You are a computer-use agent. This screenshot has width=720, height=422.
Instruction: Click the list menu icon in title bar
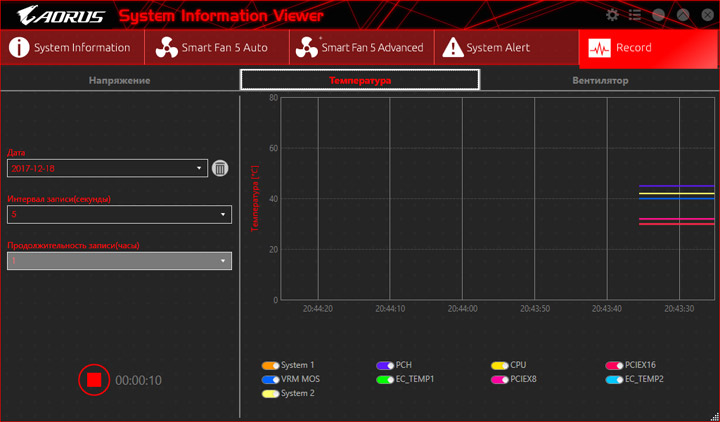[635, 15]
